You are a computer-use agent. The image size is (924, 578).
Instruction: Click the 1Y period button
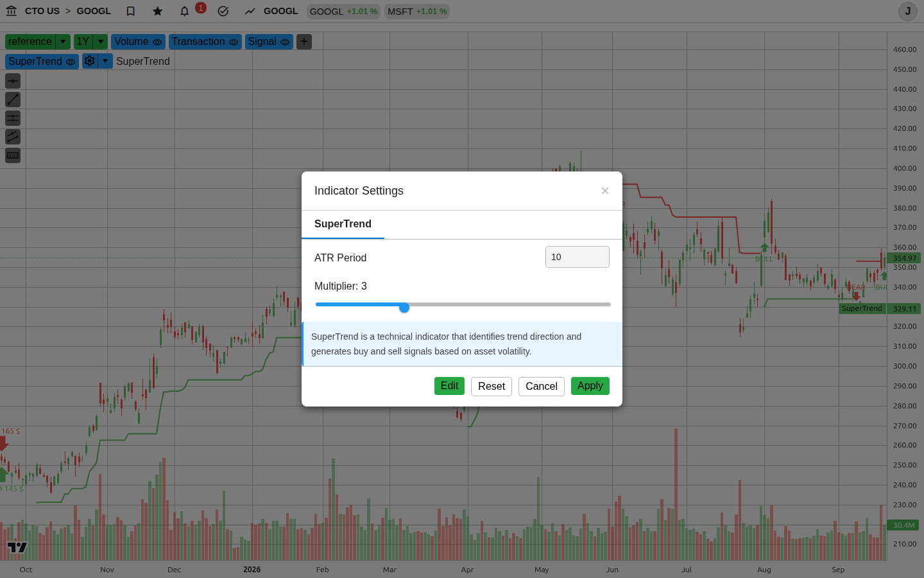coord(83,42)
